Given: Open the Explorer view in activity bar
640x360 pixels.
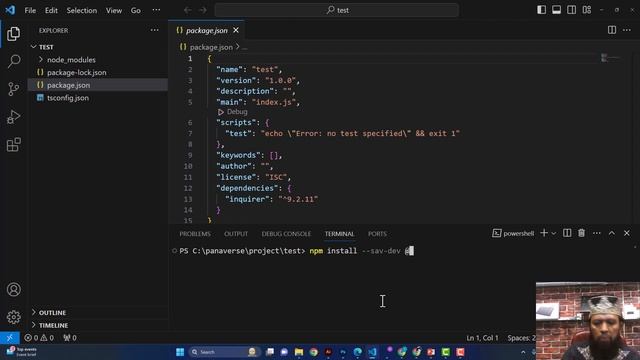Looking at the screenshot, I should pyautogui.click(x=13, y=34).
